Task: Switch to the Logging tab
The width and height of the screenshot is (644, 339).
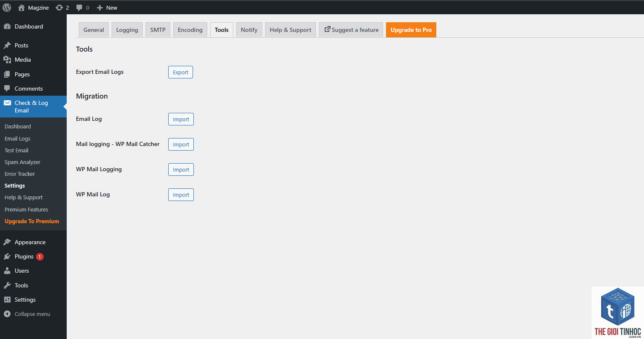Action: pyautogui.click(x=127, y=30)
